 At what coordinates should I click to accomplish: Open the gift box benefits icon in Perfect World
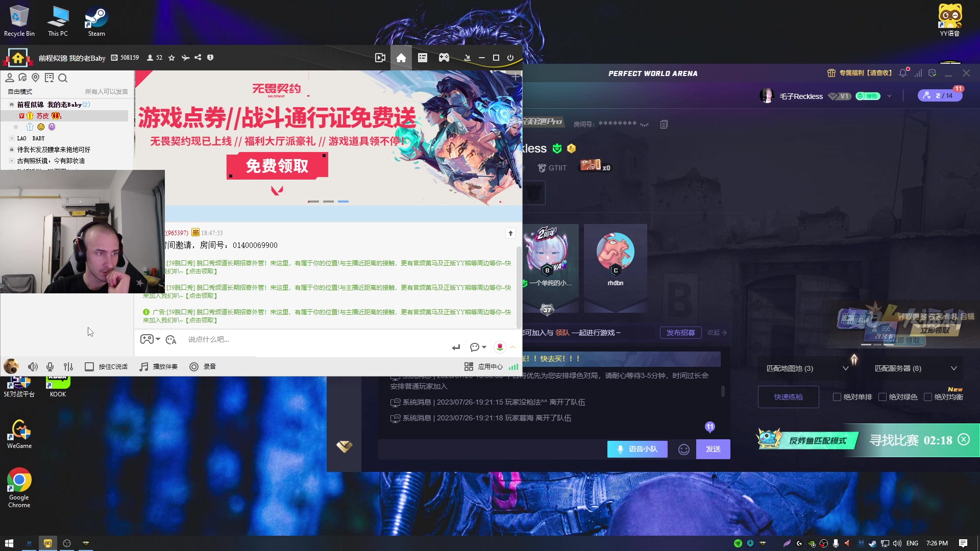coord(831,73)
